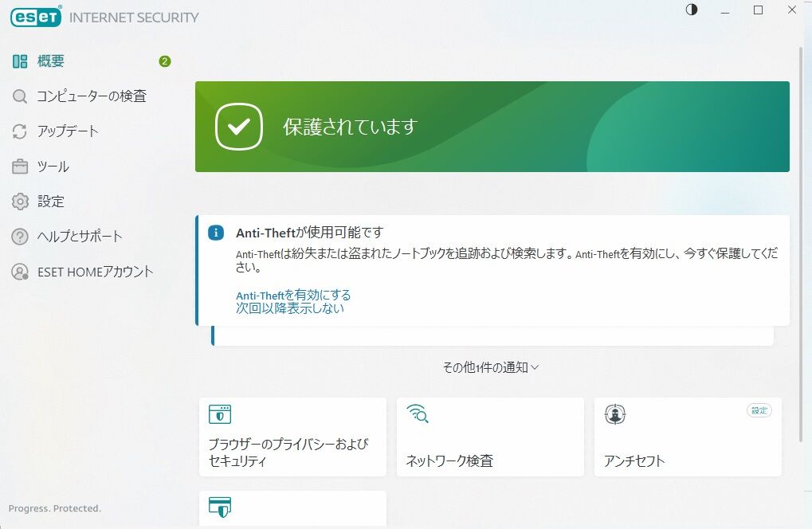Click the green notification badge showing 2
Image resolution: width=812 pixels, height=529 pixels.
(165, 61)
